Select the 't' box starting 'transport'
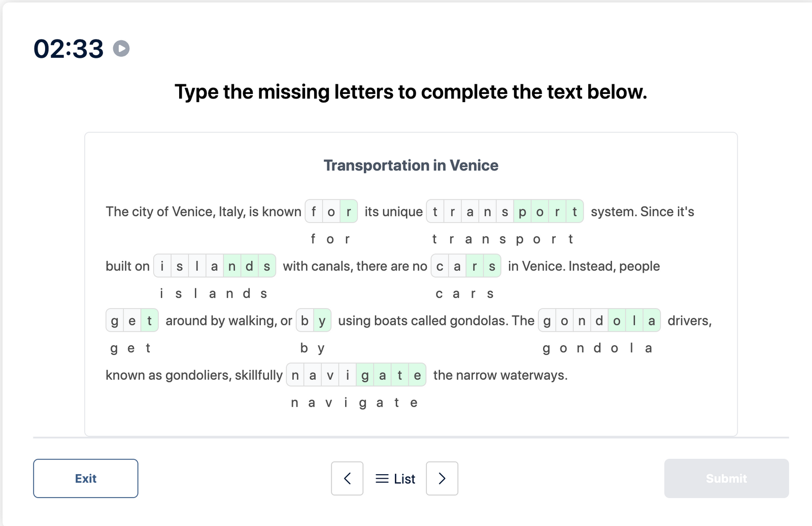The height and width of the screenshot is (526, 812). coord(435,212)
